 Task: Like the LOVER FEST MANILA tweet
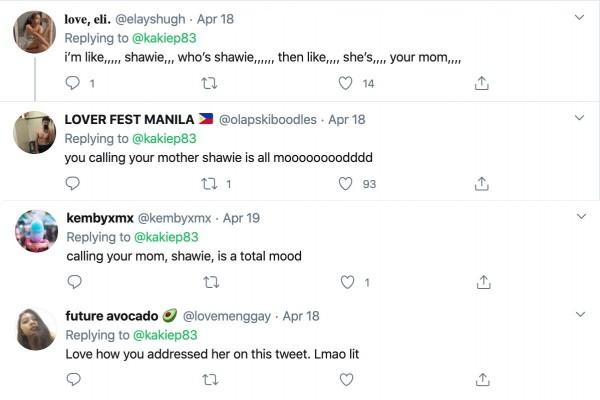(347, 183)
